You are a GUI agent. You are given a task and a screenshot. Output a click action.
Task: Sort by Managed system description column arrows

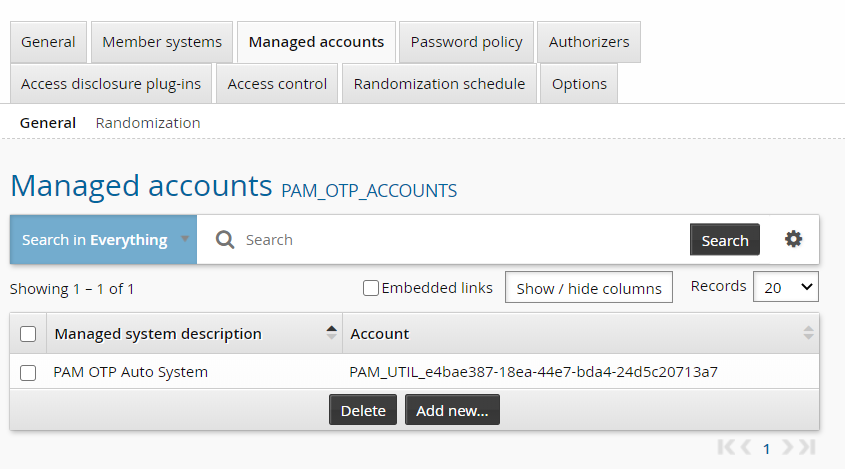pyautogui.click(x=331, y=333)
